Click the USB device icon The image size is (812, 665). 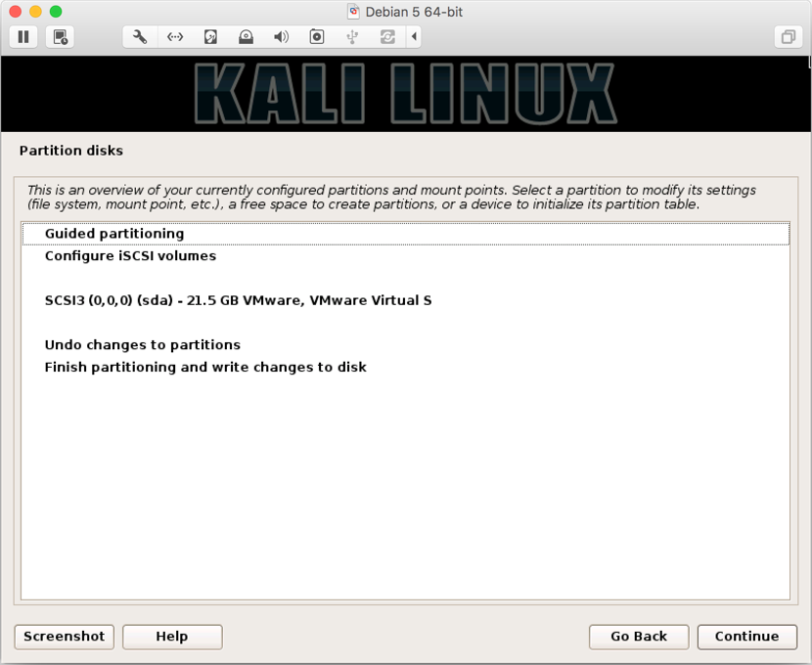352,37
